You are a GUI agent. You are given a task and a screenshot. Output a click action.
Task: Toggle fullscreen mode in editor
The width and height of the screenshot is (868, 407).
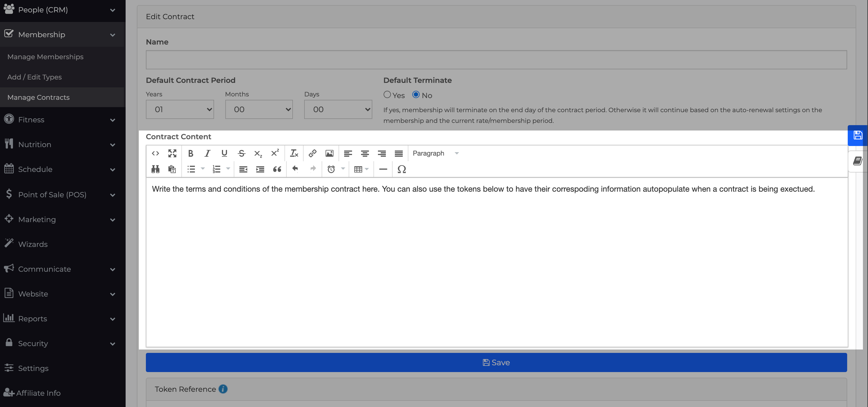(172, 153)
